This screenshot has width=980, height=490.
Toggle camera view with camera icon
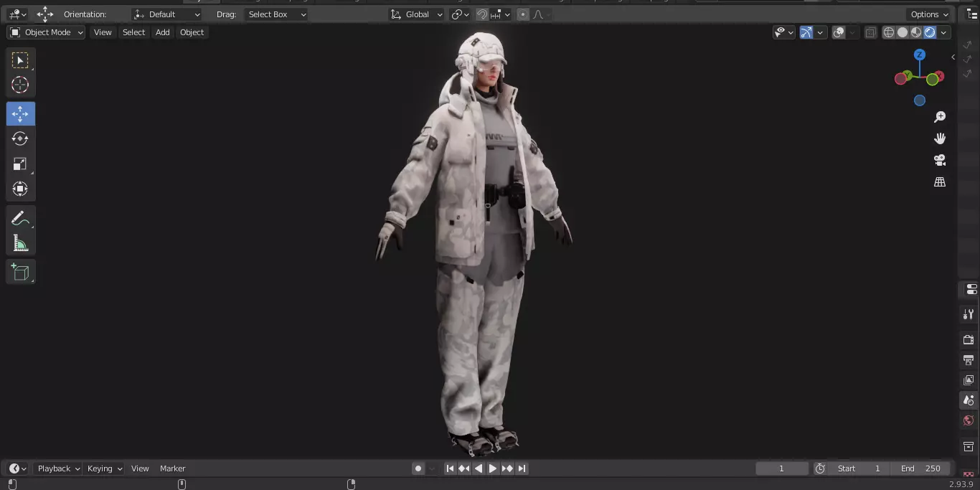click(940, 160)
